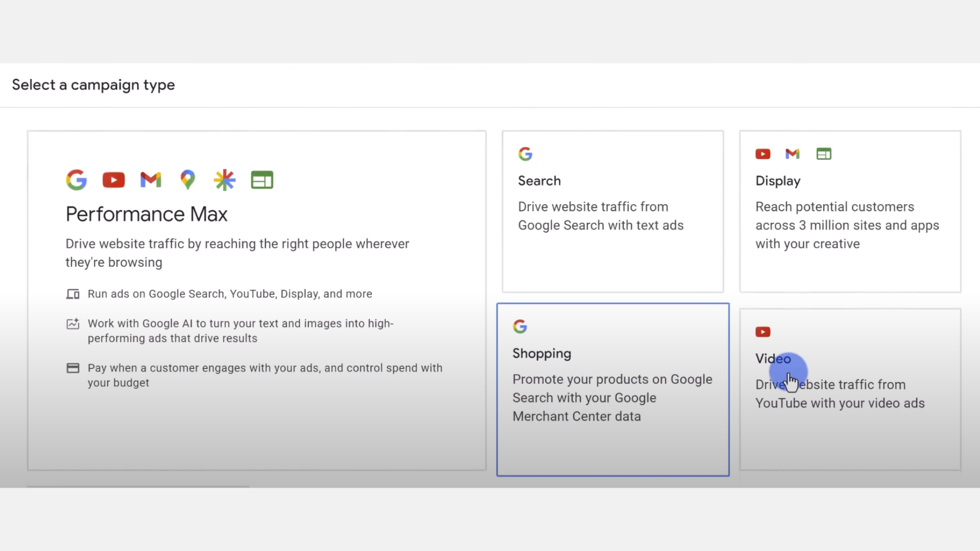The width and height of the screenshot is (980, 551).
Task: Click the Gmail icon on Performance Max card
Action: tap(150, 180)
